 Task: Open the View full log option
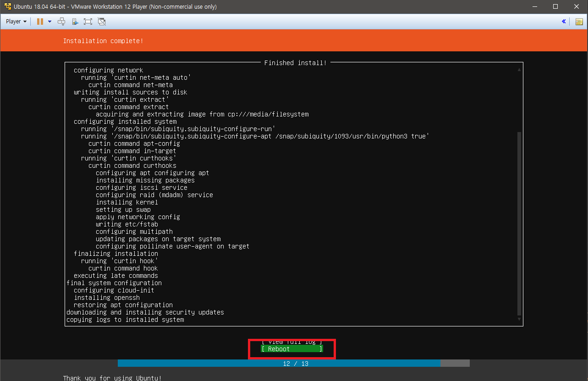(292, 342)
